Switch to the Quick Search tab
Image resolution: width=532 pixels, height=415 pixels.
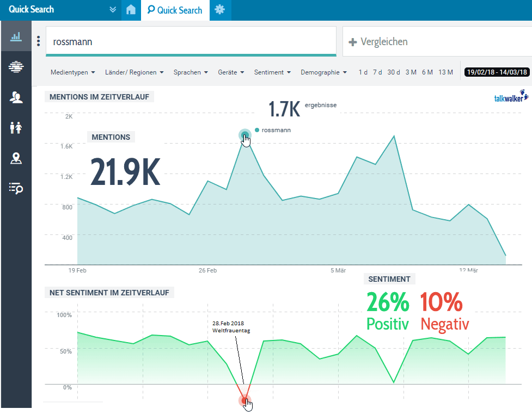click(x=175, y=10)
